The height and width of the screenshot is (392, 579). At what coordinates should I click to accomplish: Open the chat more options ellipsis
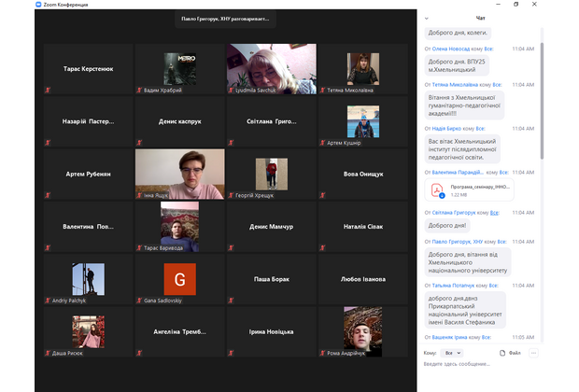[533, 353]
